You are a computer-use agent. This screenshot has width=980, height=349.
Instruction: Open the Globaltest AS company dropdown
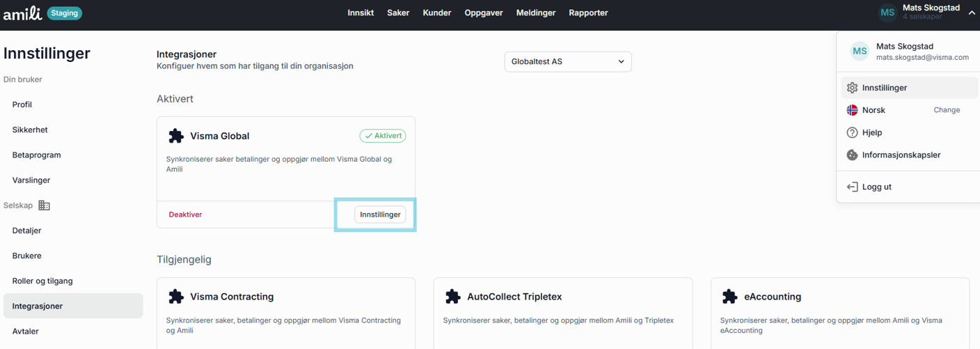[x=568, y=61]
